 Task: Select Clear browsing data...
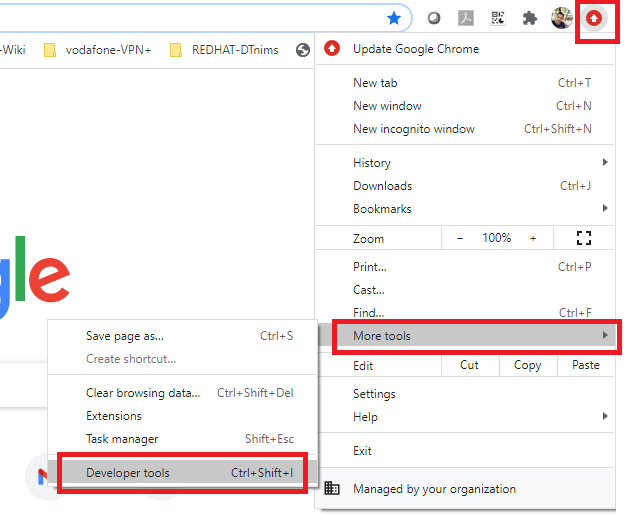[182, 393]
